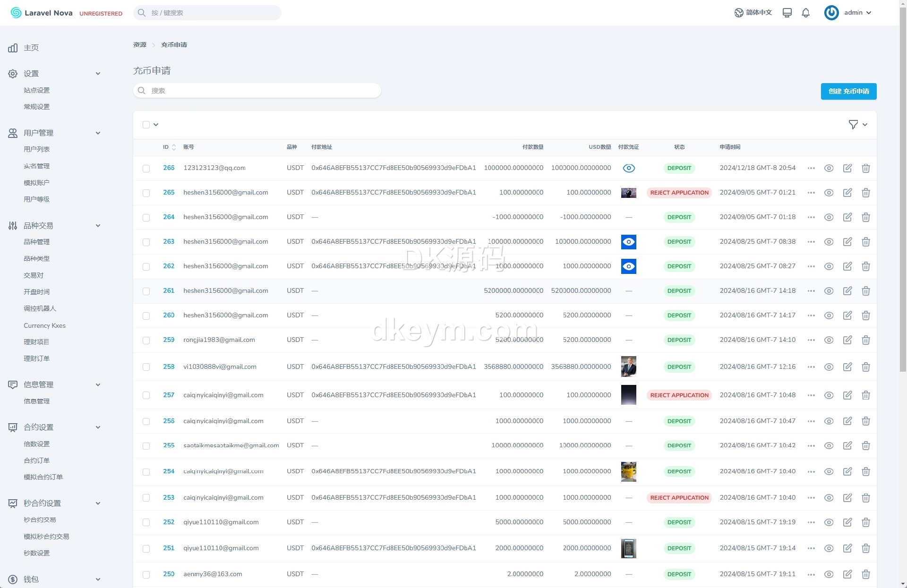
Task: Go to 合约订单 sidebar item
Action: pos(37,460)
